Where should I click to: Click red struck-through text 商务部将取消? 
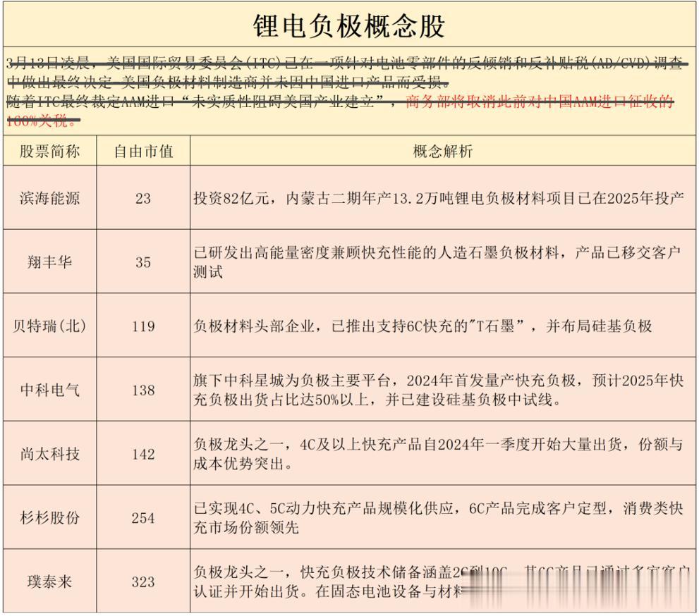coord(539,102)
